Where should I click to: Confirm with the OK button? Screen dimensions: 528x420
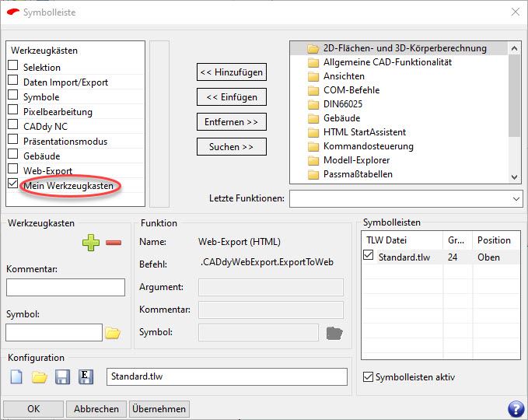pos(33,409)
